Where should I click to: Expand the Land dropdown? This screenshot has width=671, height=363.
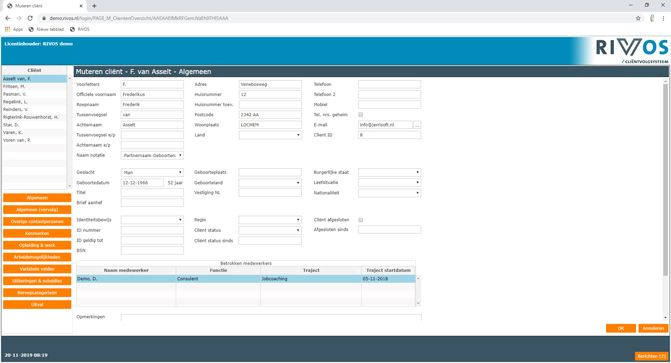pos(270,135)
